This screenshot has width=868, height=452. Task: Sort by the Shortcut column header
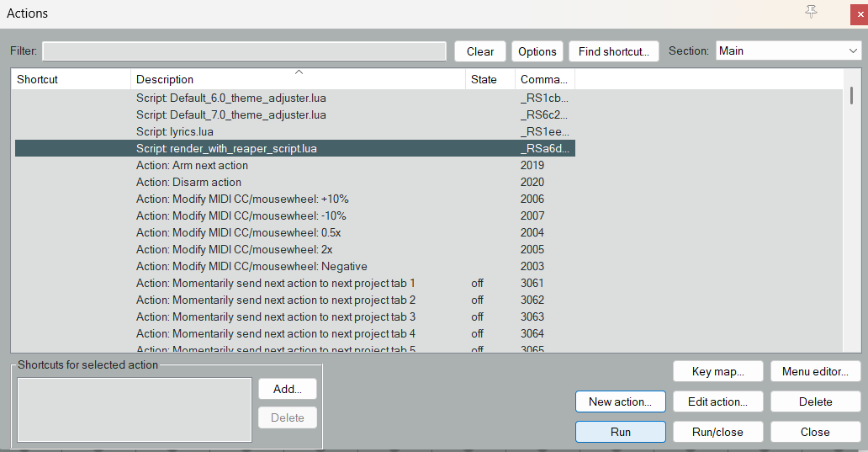click(71, 79)
